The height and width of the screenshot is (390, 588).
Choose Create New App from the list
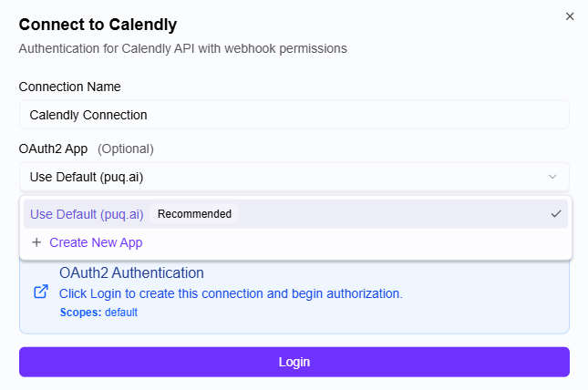click(x=96, y=242)
